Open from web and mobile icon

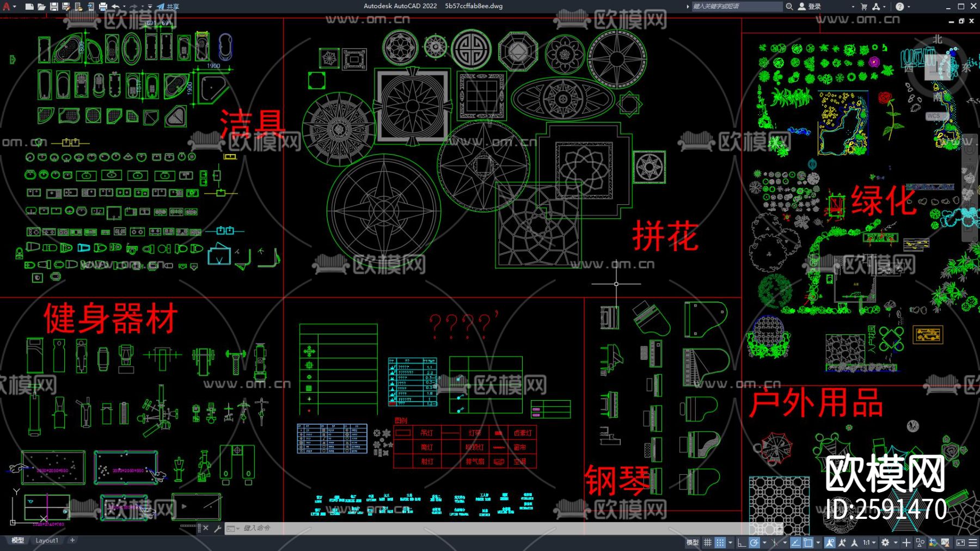pyautogui.click(x=78, y=7)
